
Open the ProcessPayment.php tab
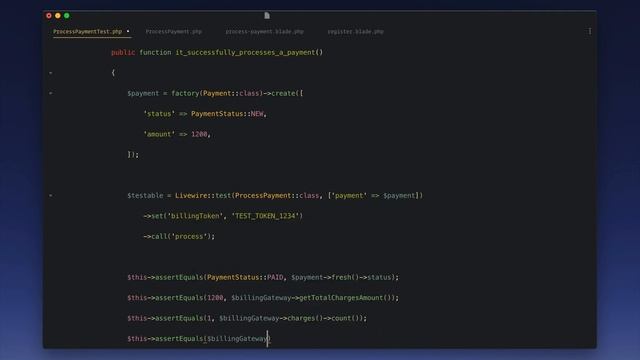(x=173, y=31)
